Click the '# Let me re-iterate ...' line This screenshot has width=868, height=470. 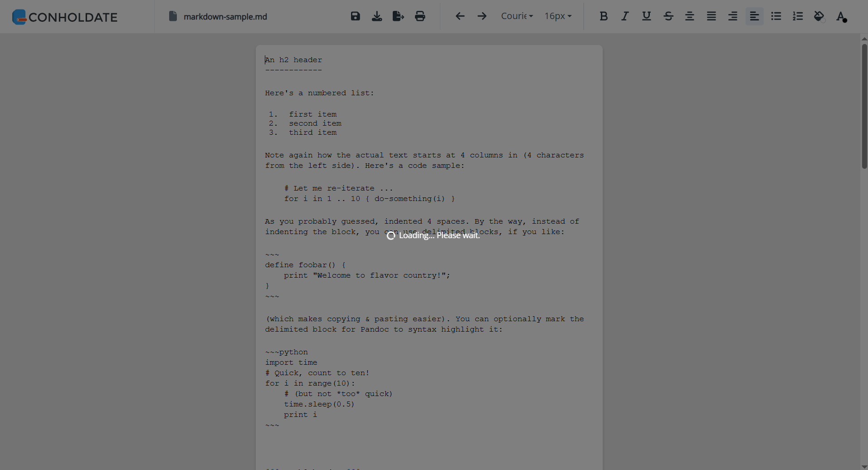pyautogui.click(x=339, y=188)
